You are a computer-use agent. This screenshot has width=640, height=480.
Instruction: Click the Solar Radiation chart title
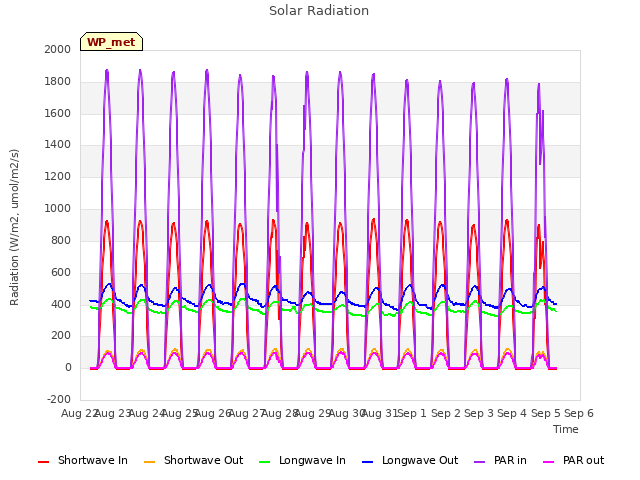tap(319, 11)
